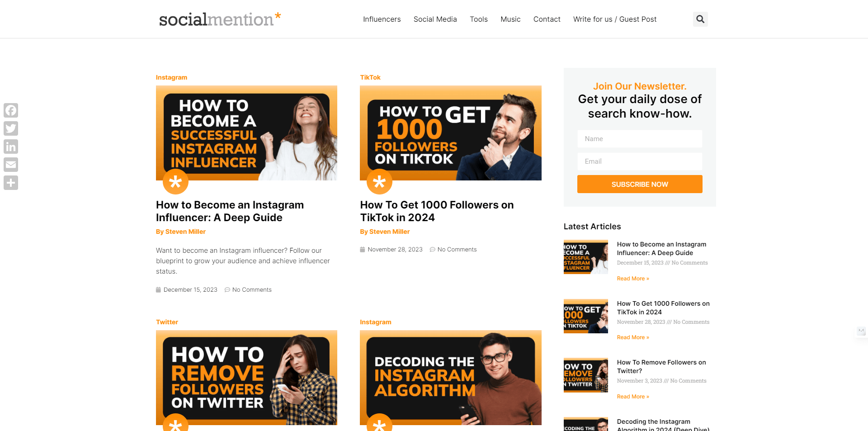This screenshot has width=868, height=431.
Task: Click By Steven Miller under Instagram Influencer article
Action: 181,232
